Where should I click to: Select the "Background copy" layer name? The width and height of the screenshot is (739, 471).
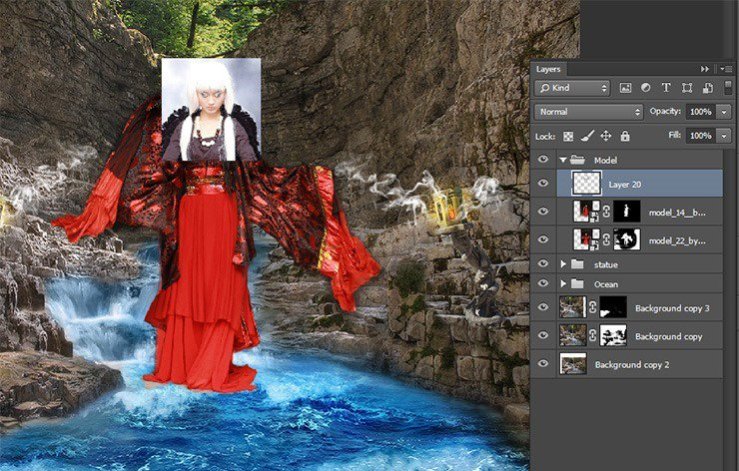click(x=668, y=337)
